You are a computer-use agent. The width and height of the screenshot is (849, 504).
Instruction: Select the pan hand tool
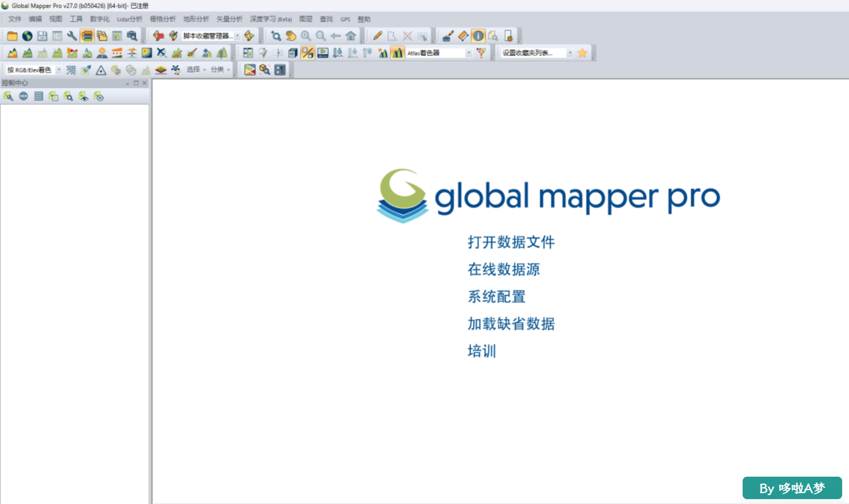[x=291, y=36]
